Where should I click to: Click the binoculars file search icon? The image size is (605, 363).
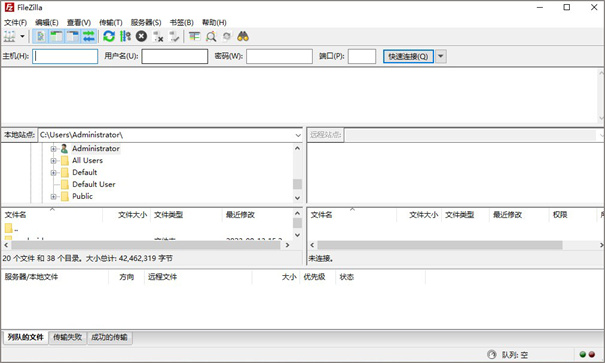[243, 37]
